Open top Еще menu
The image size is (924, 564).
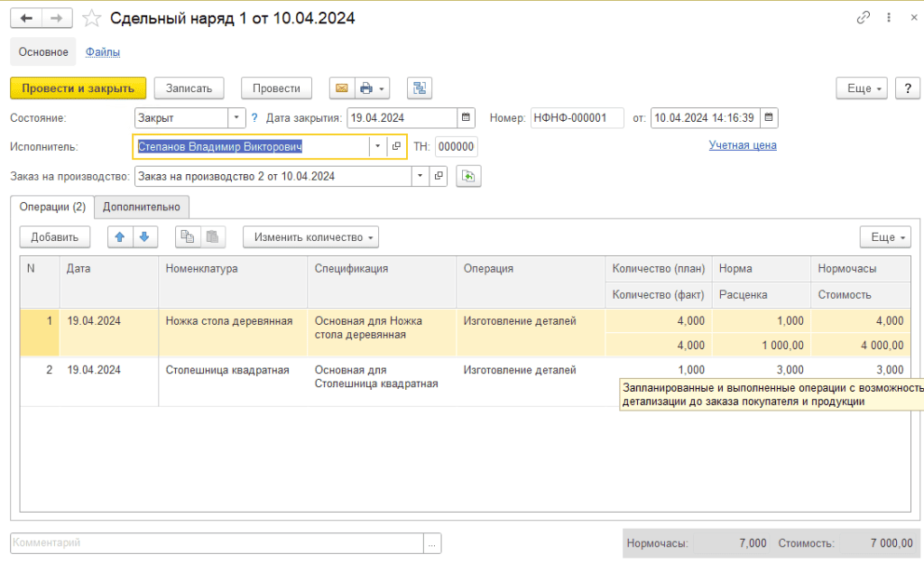pos(862,88)
